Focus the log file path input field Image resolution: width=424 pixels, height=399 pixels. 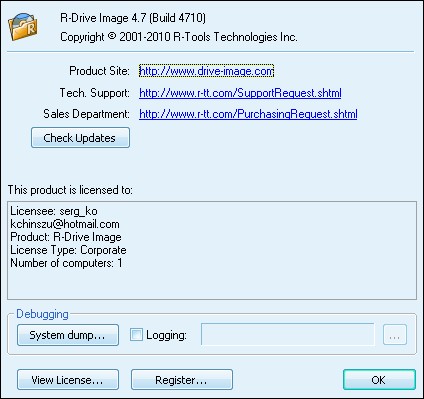click(x=288, y=334)
